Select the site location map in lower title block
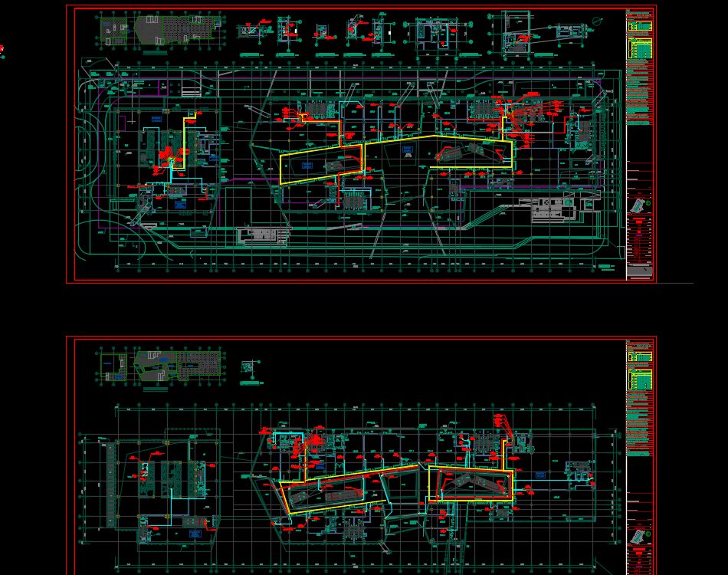Image resolution: width=728 pixels, height=575 pixels. click(x=640, y=537)
